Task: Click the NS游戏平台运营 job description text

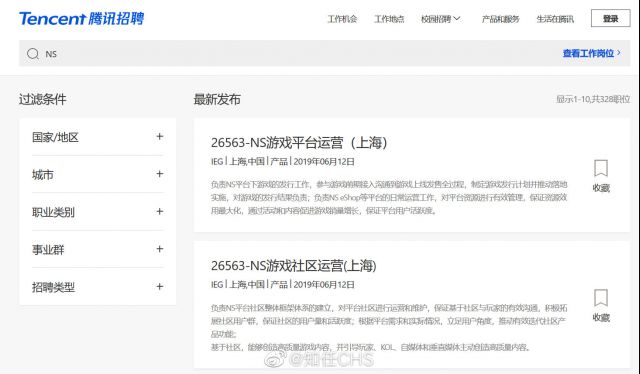Action: pyautogui.click(x=389, y=198)
